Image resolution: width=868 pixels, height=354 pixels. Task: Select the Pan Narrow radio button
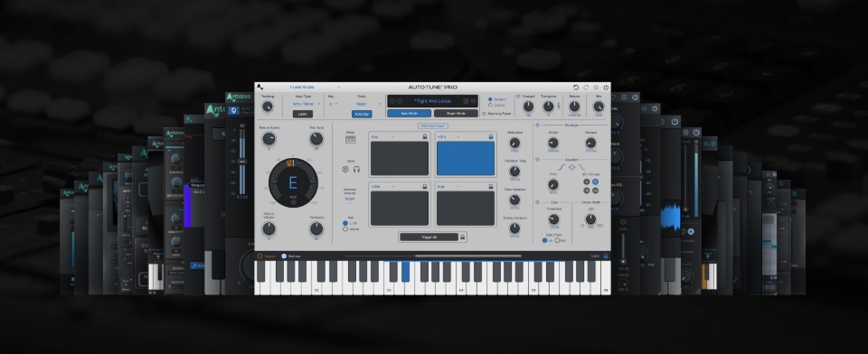(x=345, y=228)
